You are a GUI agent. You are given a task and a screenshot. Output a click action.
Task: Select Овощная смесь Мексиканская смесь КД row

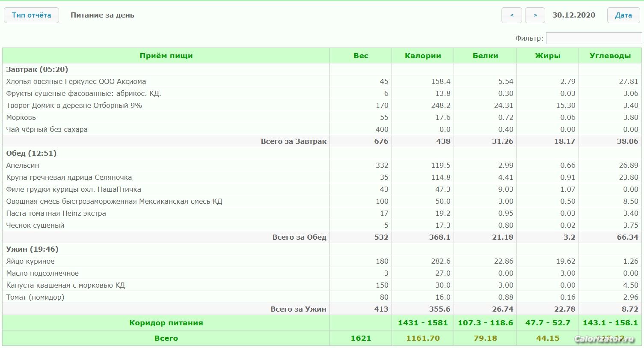[322, 201]
